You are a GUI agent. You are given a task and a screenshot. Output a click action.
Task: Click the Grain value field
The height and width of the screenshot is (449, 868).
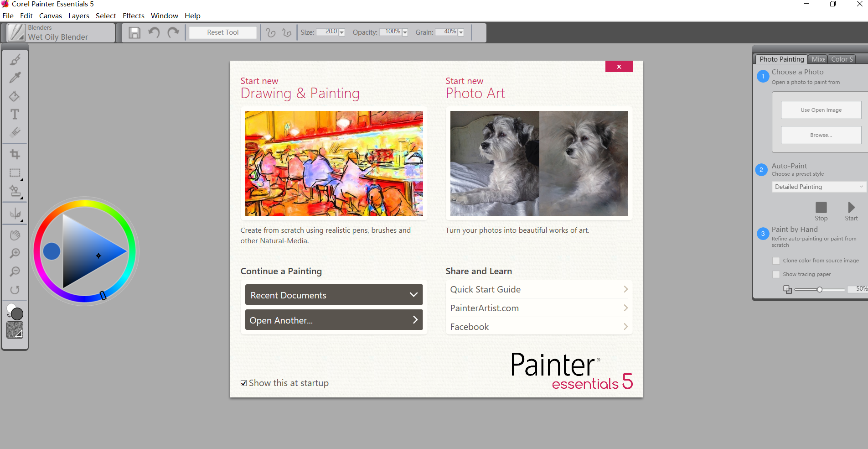tap(446, 31)
